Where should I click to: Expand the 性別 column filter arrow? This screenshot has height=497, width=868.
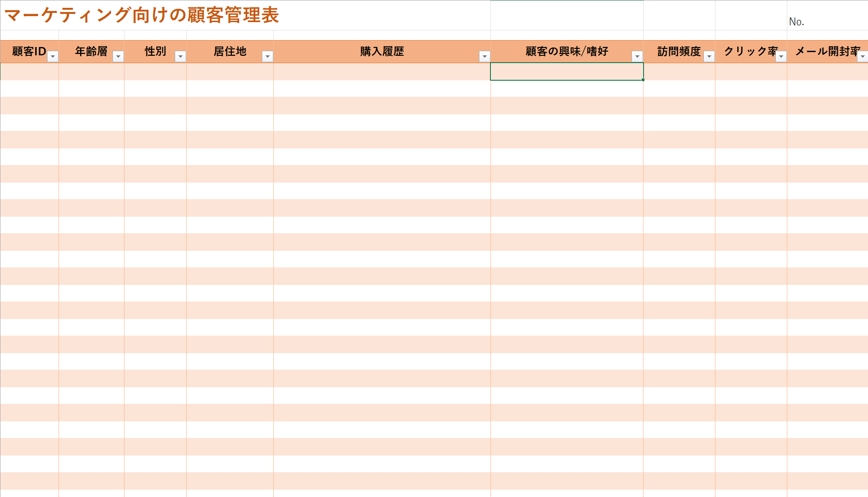coord(181,56)
